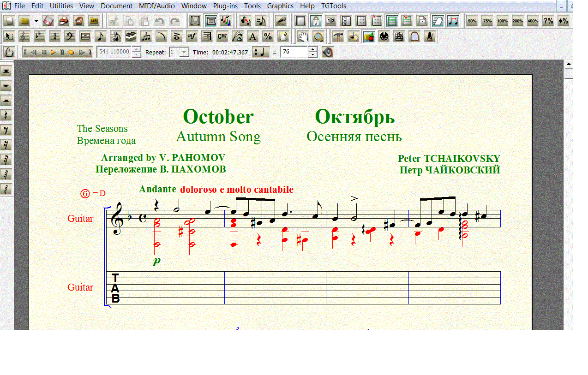Select the Key Signature tool
The height and width of the screenshot is (375, 588).
(x=39, y=36)
